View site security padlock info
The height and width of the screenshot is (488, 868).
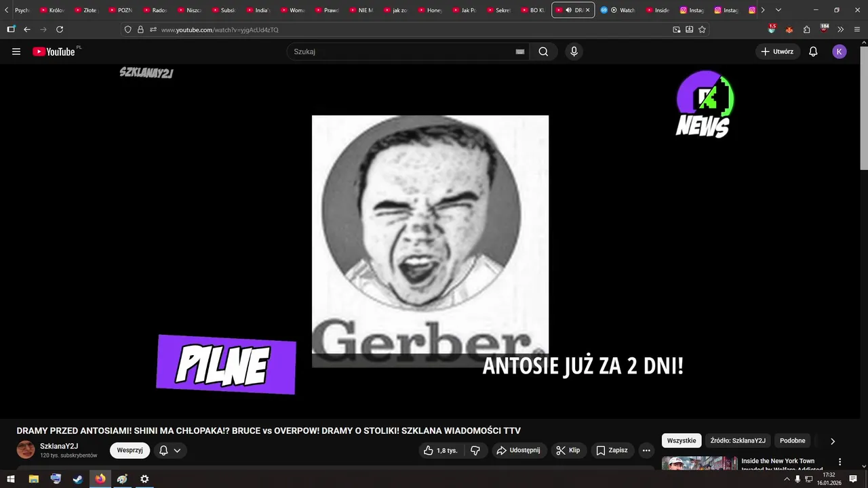tap(140, 29)
